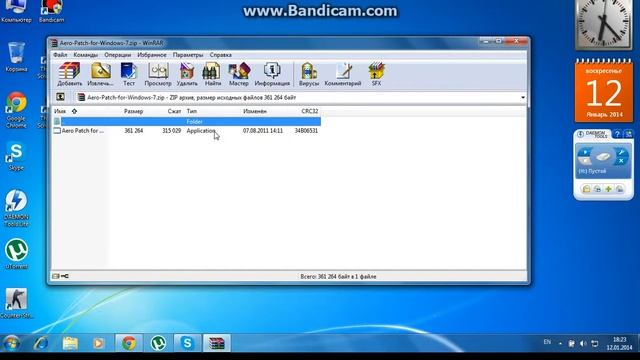Click the volume speaker tray icon
The image size is (640, 360).
[583, 344]
